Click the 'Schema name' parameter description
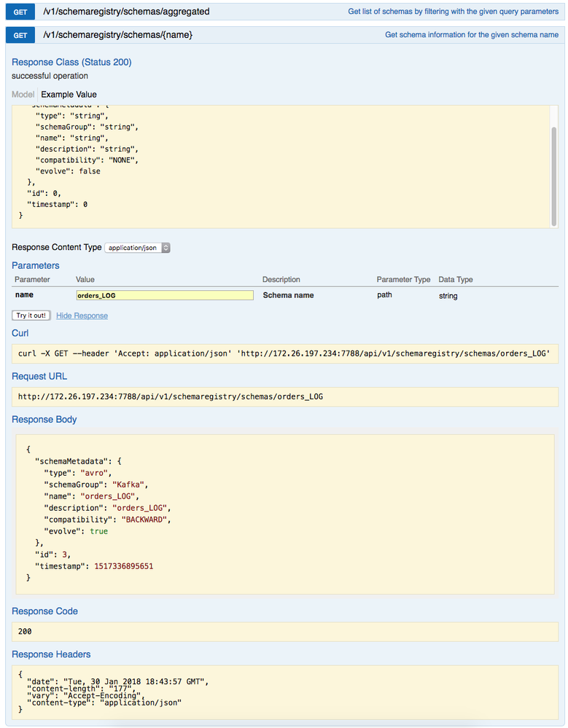 (x=288, y=296)
